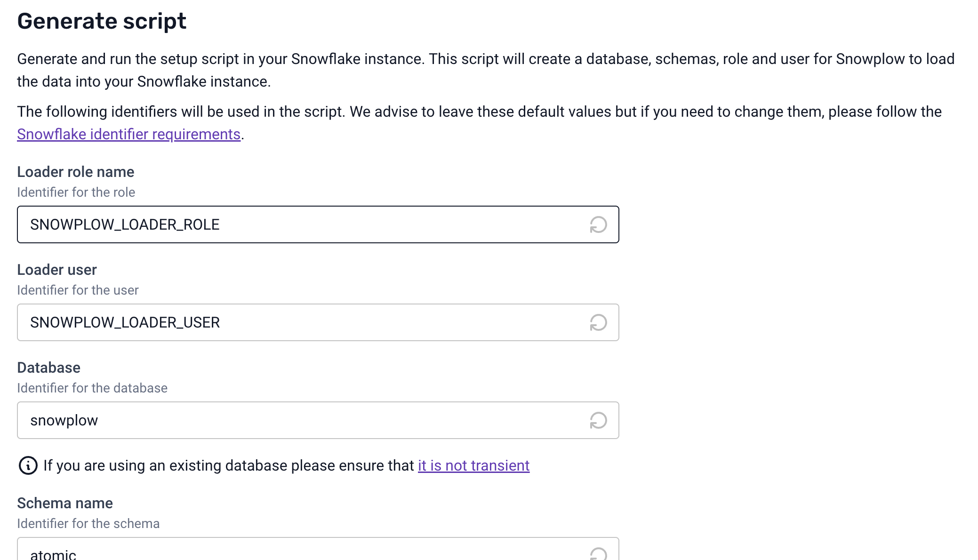The height and width of the screenshot is (560, 978).
Task: Open Snowflake identifier requirements link
Action: tap(128, 135)
